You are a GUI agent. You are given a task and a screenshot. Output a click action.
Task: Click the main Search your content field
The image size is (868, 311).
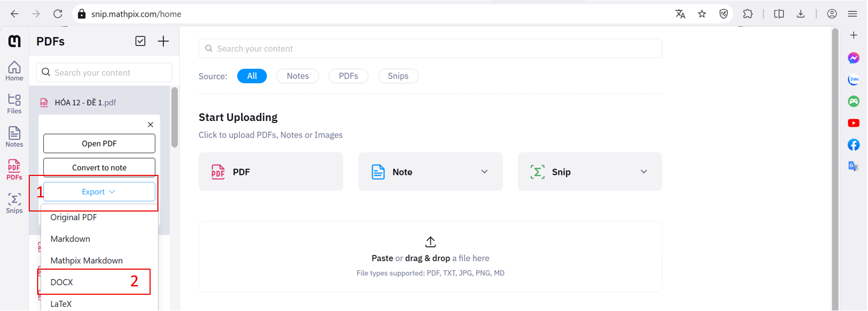(430, 49)
